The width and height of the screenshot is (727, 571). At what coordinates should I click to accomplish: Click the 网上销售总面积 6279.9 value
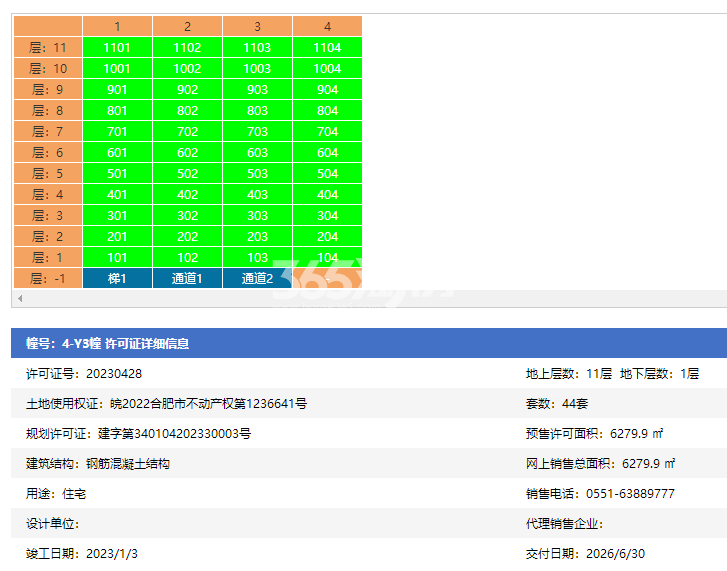click(x=649, y=464)
